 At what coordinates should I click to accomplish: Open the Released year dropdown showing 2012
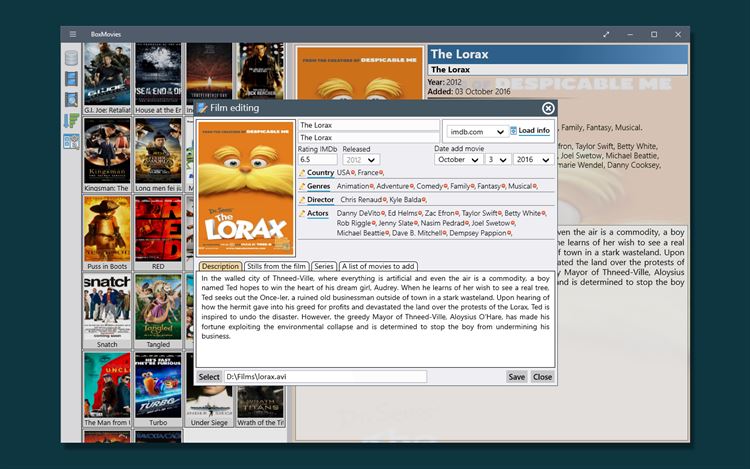361,160
